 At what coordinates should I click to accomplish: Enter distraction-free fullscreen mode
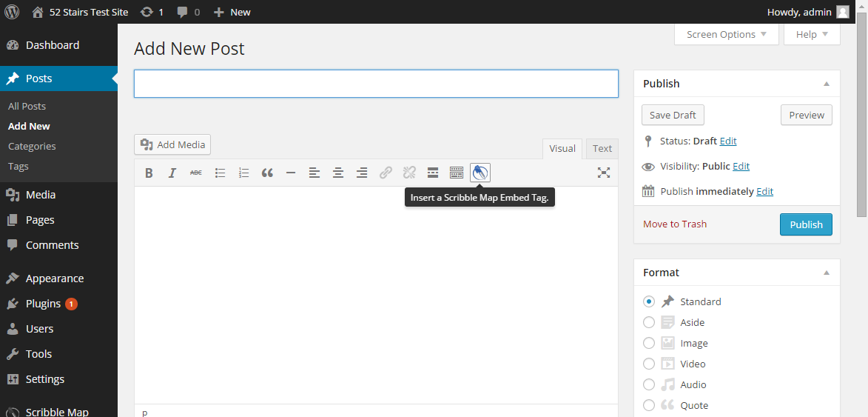point(604,173)
